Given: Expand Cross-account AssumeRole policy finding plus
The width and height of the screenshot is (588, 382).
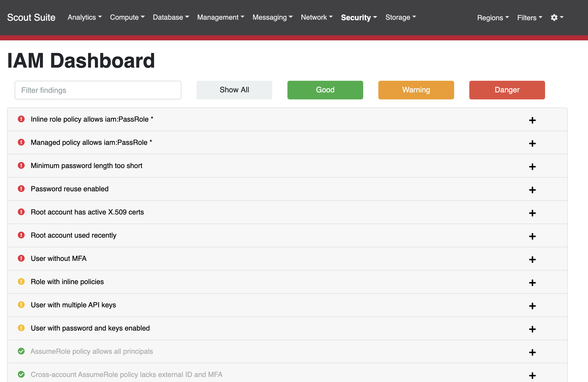Looking at the screenshot, I should [x=532, y=376].
